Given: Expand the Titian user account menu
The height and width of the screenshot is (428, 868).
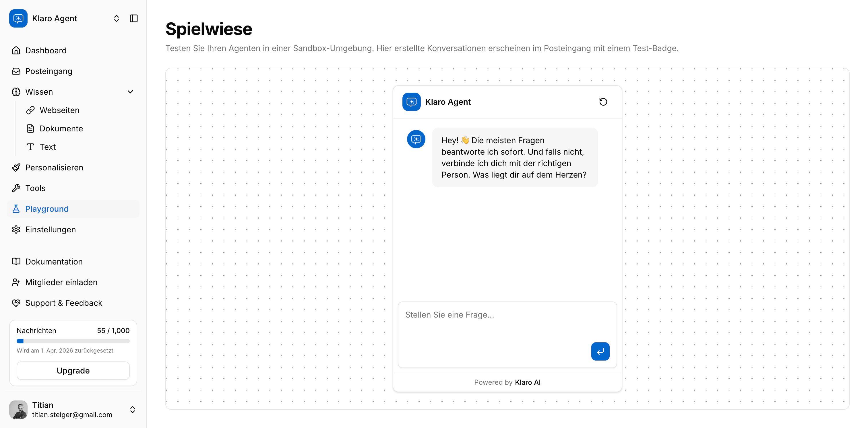Looking at the screenshot, I should 132,409.
